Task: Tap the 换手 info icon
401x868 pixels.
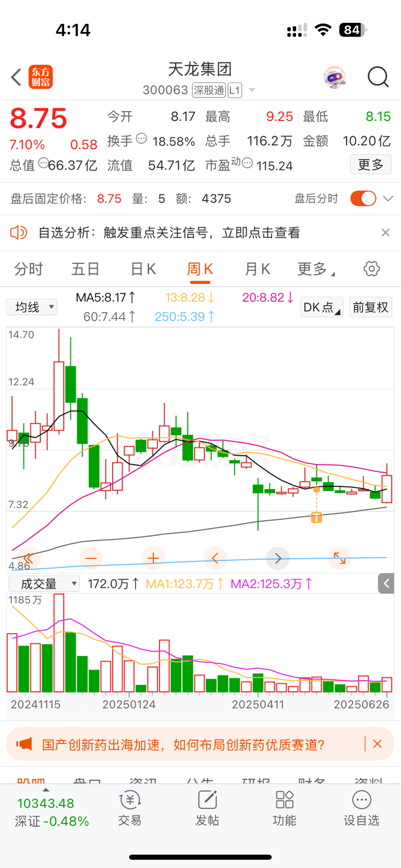Action: (x=141, y=139)
